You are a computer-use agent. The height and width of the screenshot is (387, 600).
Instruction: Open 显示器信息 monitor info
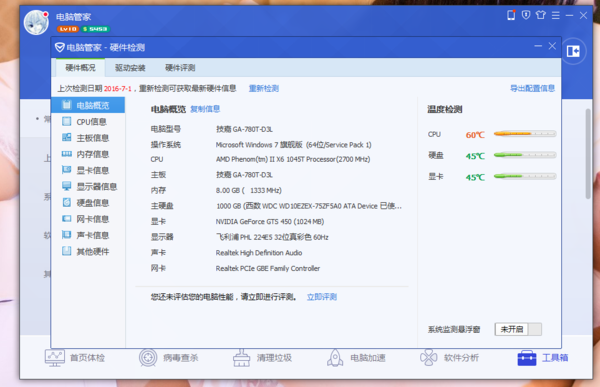point(88,186)
